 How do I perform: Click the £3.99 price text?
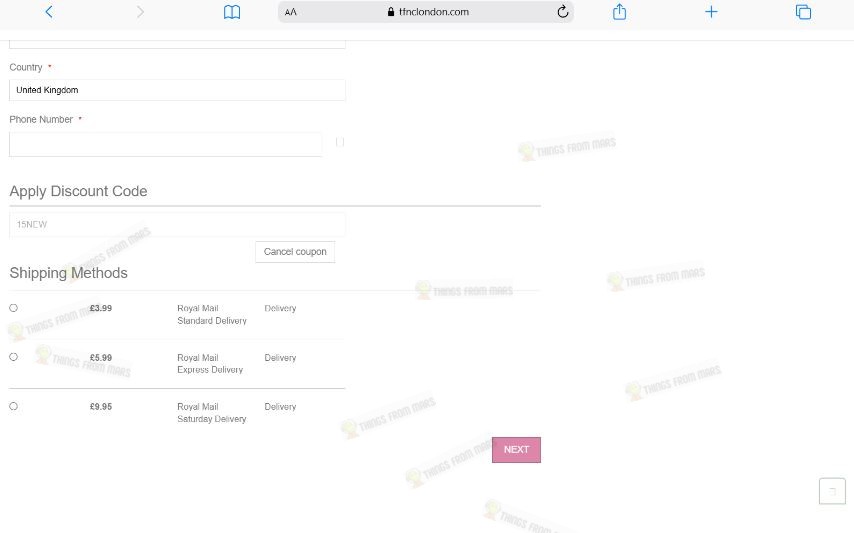point(101,308)
